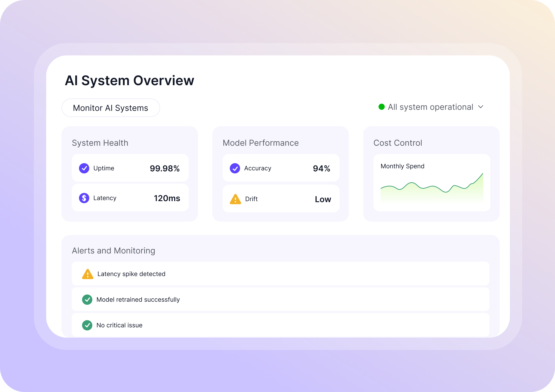Open the Latency spike detected alert
555x392 pixels.
281,274
